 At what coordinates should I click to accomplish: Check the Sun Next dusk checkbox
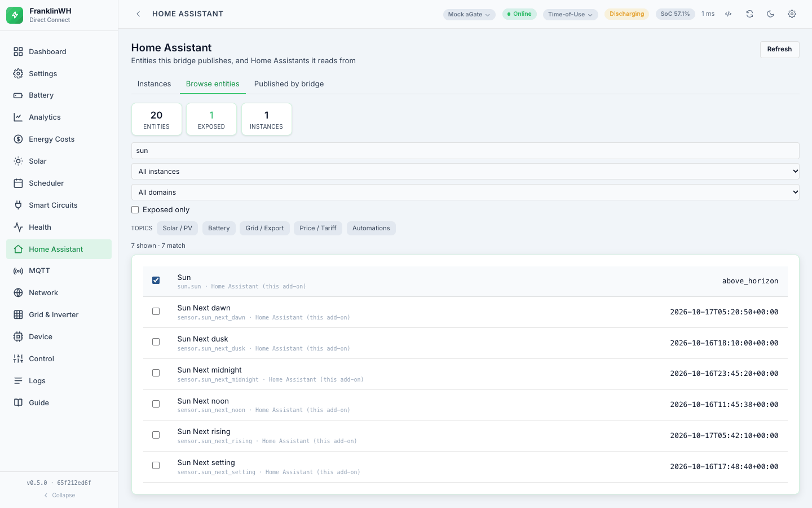pos(156,342)
